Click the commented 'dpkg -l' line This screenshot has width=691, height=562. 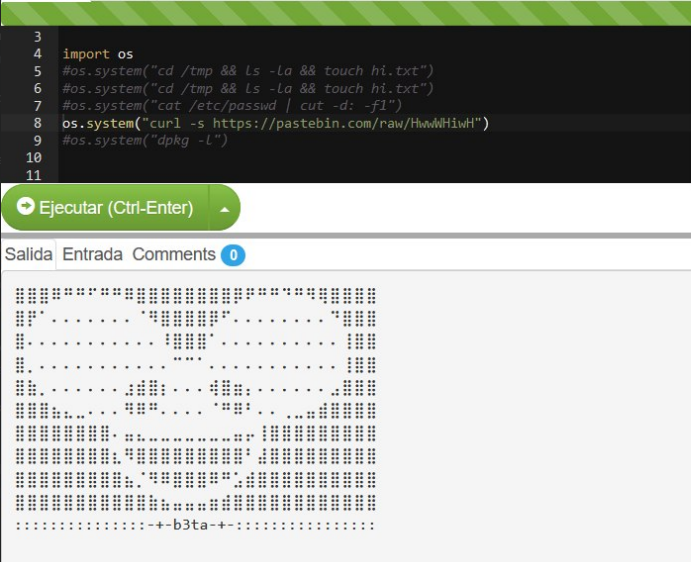[145, 140]
